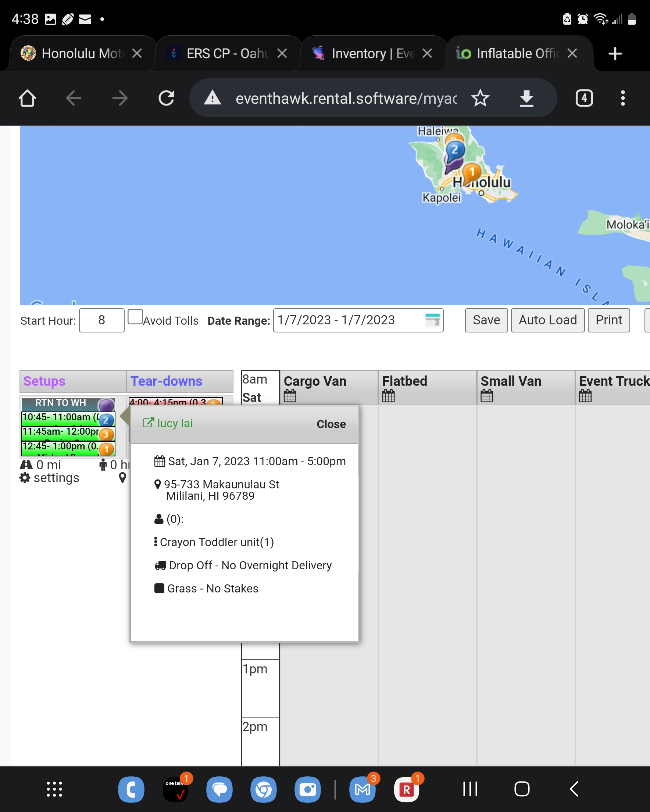Open the browser three-dot menu
Viewport: 650px width, 812px height.
(x=622, y=98)
